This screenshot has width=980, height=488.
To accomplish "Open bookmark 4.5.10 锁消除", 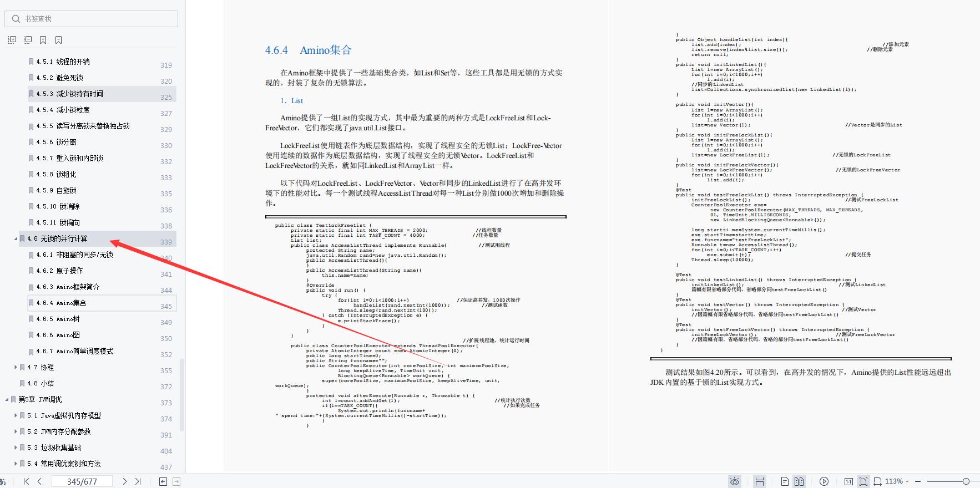I will click(58, 206).
